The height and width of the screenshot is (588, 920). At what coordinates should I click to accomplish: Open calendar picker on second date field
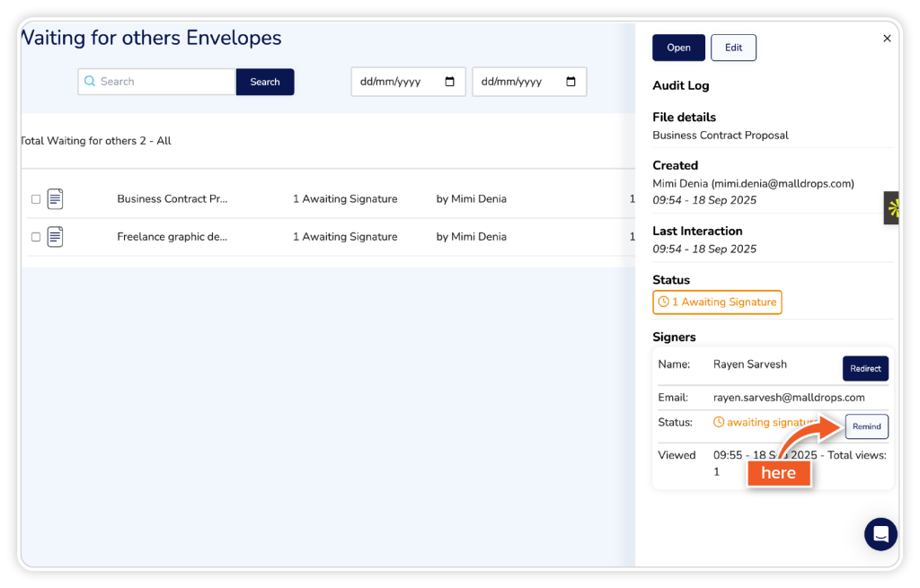[571, 82]
